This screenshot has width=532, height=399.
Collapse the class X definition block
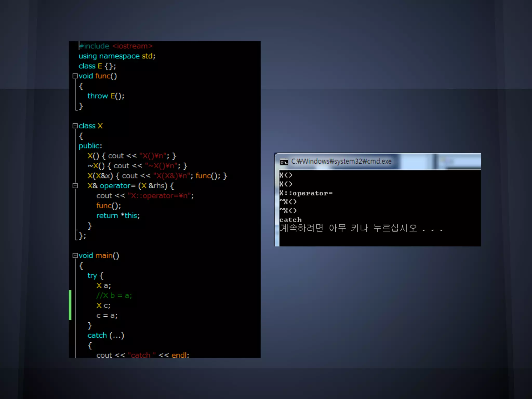(75, 126)
